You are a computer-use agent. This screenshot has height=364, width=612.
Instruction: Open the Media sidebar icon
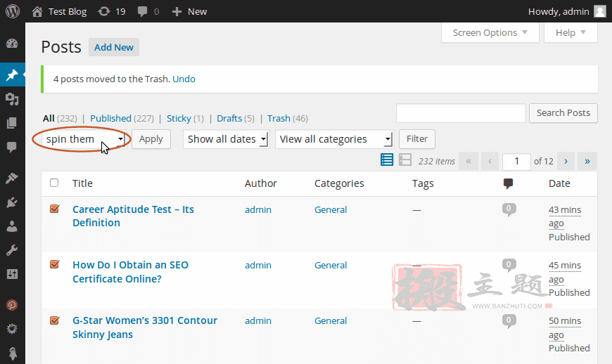(x=12, y=99)
